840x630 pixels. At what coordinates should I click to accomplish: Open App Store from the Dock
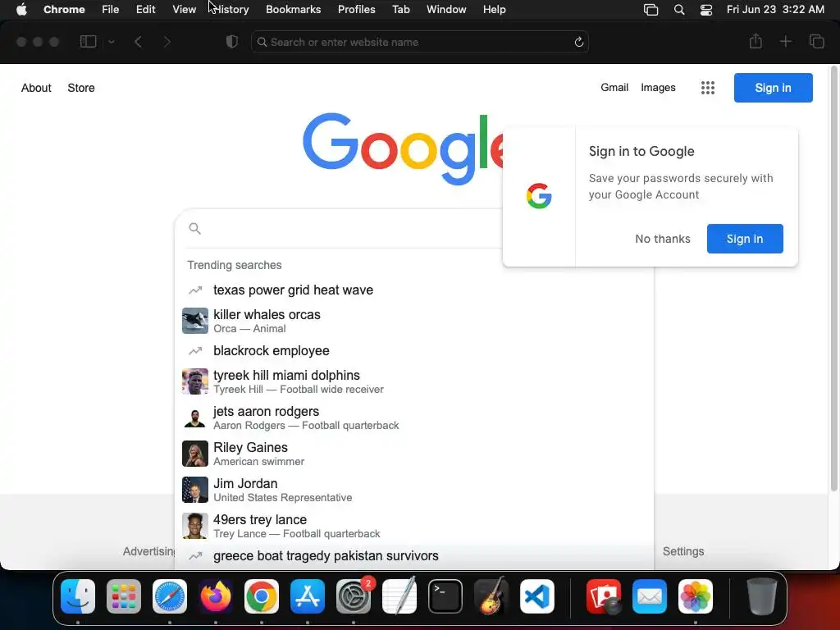(308, 596)
